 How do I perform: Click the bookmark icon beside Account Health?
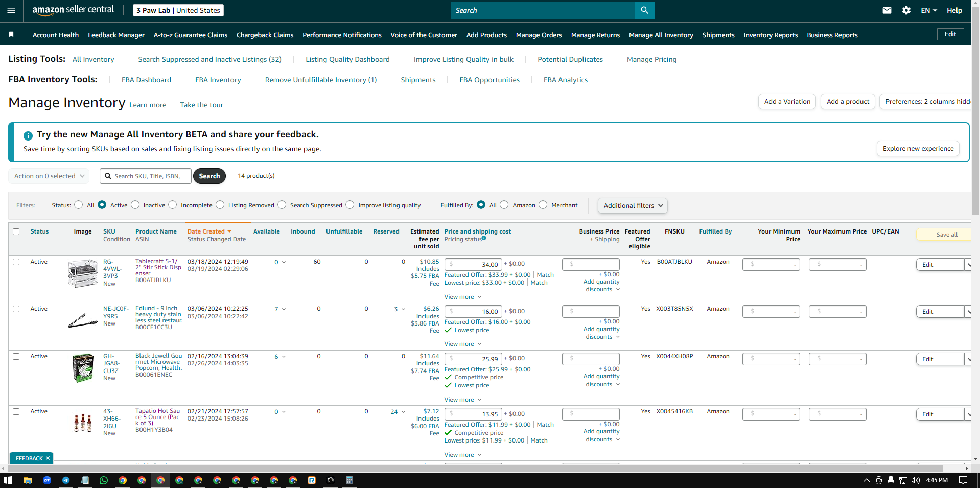click(11, 34)
